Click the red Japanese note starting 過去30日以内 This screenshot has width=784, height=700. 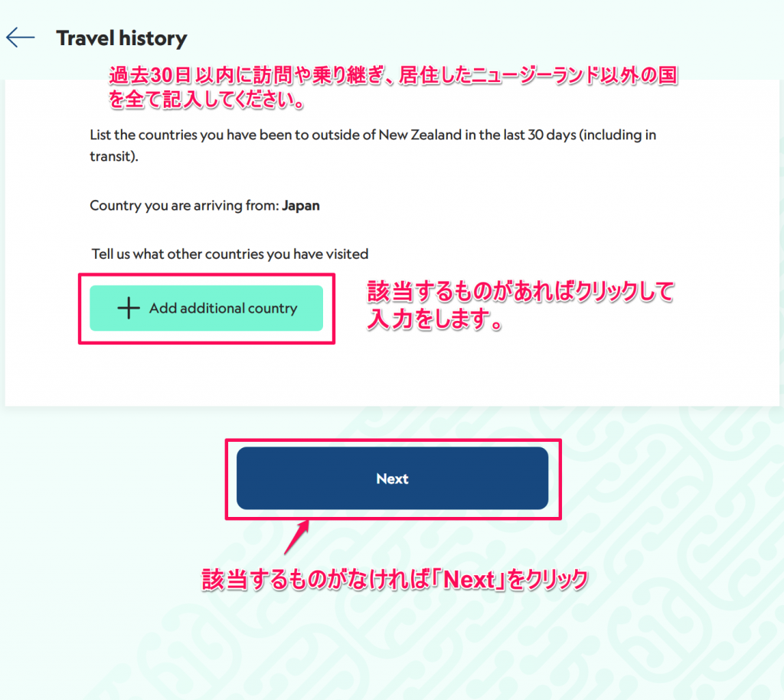point(393,87)
